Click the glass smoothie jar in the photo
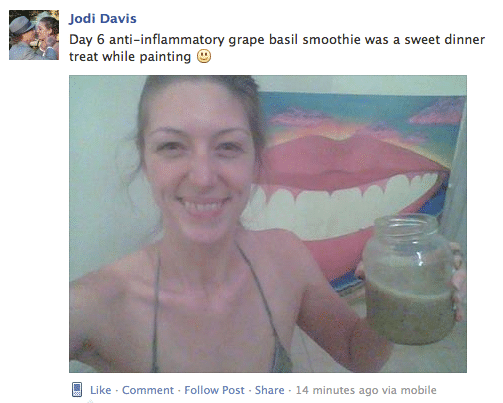The width and height of the screenshot is (503, 403). click(x=410, y=279)
